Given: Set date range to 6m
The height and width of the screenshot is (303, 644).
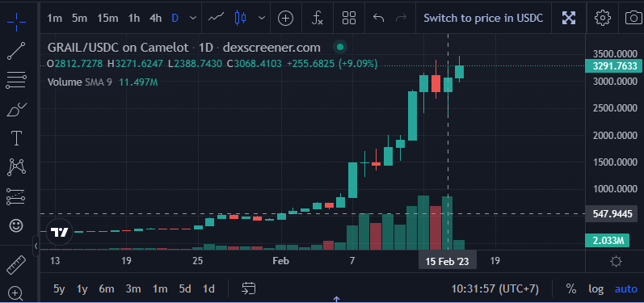Looking at the screenshot, I should point(107,289).
